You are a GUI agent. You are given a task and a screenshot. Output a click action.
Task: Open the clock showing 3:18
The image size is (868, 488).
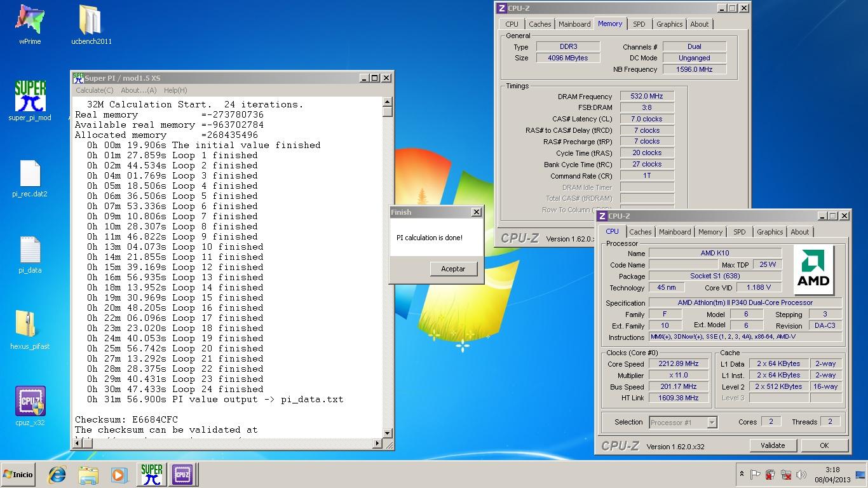pyautogui.click(x=832, y=475)
